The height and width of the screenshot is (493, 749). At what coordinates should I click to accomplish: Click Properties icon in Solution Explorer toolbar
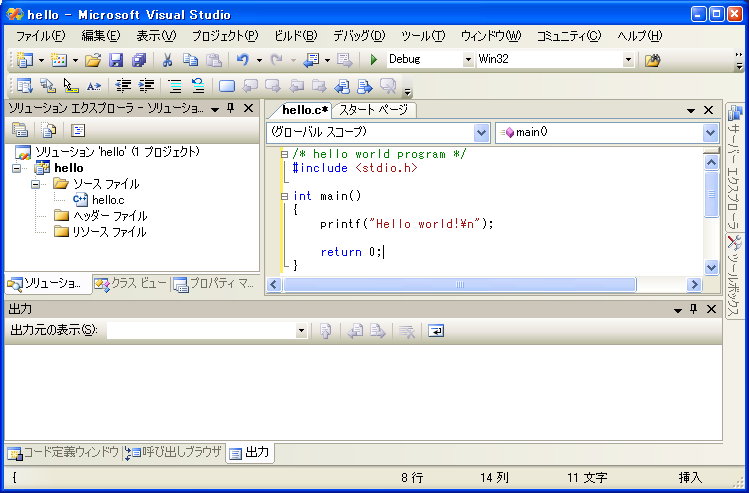pyautogui.click(x=20, y=130)
